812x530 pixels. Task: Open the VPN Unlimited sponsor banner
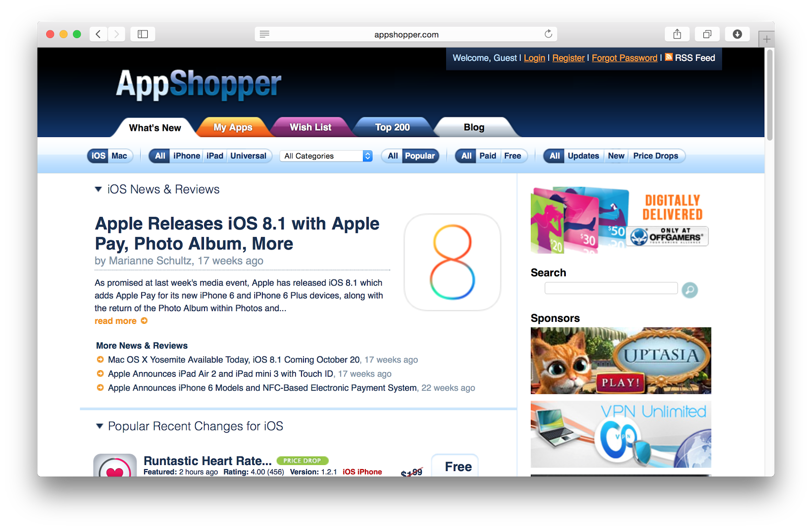click(621, 435)
